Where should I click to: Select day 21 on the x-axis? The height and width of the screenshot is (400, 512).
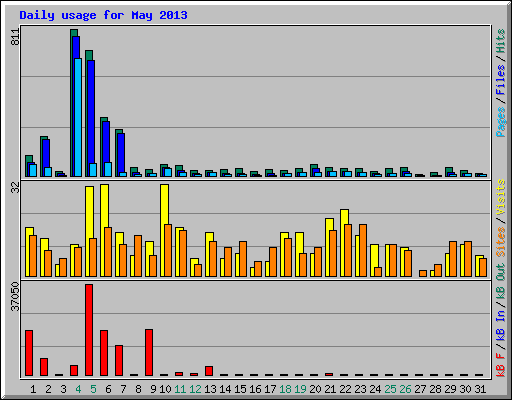pos(330,389)
